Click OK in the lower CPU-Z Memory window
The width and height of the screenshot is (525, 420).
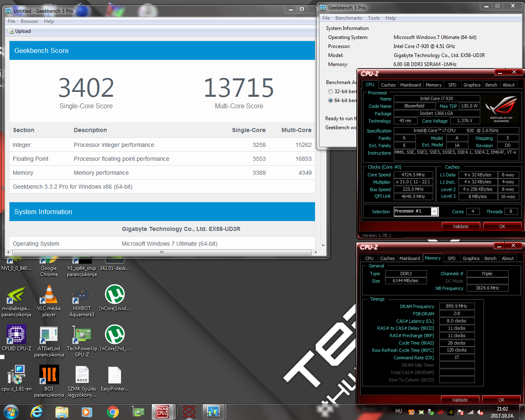(501, 400)
